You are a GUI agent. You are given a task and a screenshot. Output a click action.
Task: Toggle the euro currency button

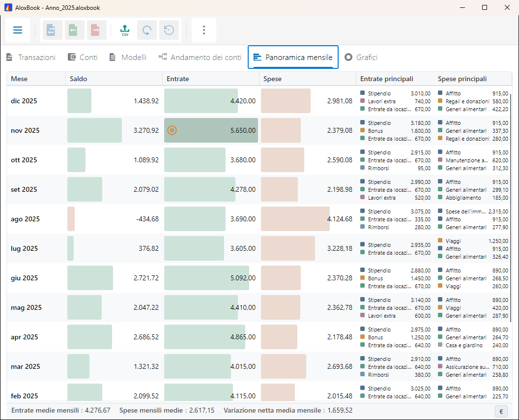501,411
